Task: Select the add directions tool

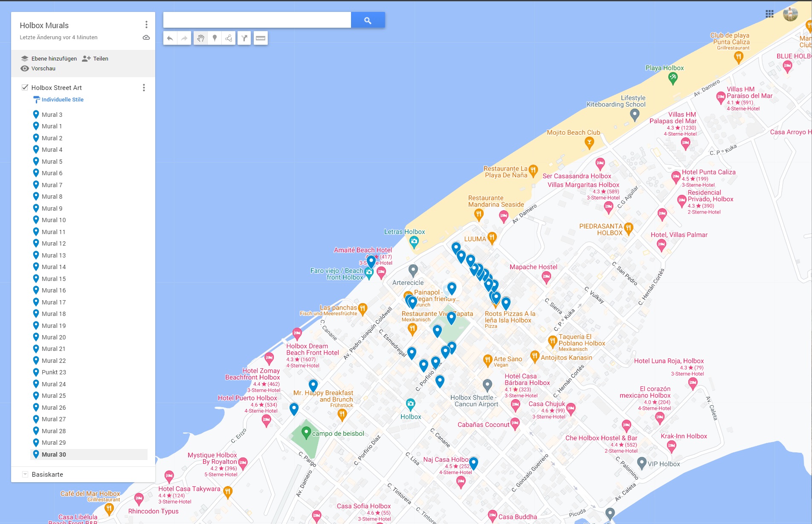Action: point(244,38)
